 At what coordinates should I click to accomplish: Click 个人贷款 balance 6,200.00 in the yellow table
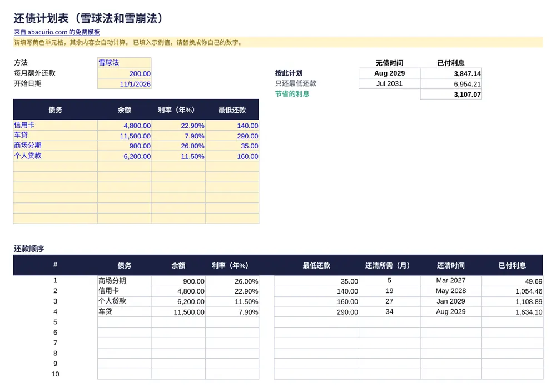[125, 156]
